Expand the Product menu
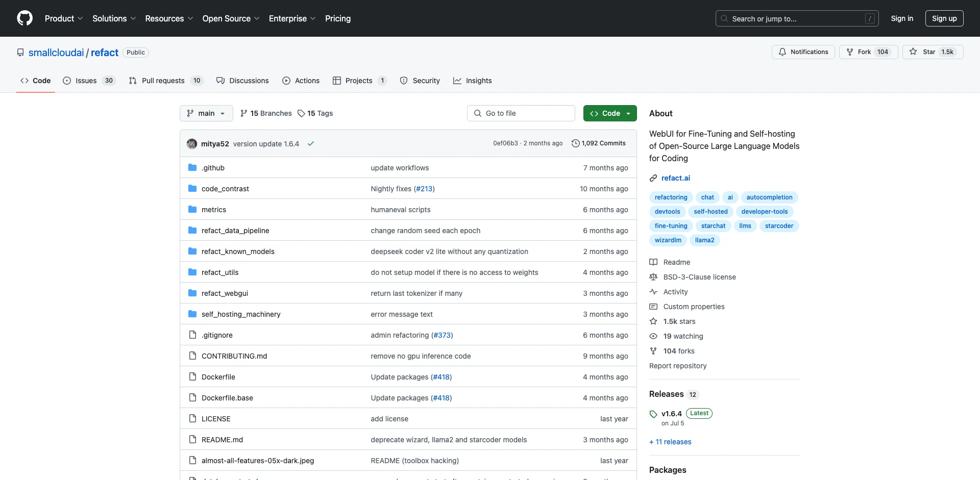This screenshot has width=980, height=480. 64,18
